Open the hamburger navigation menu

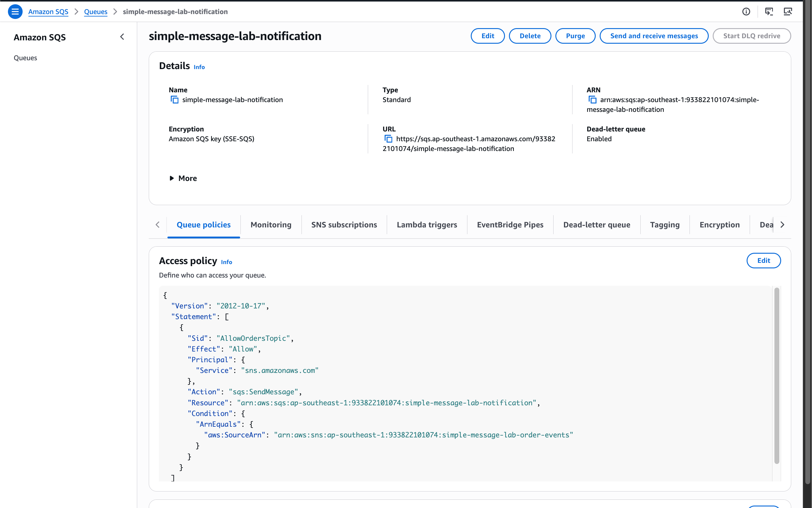[x=15, y=12]
